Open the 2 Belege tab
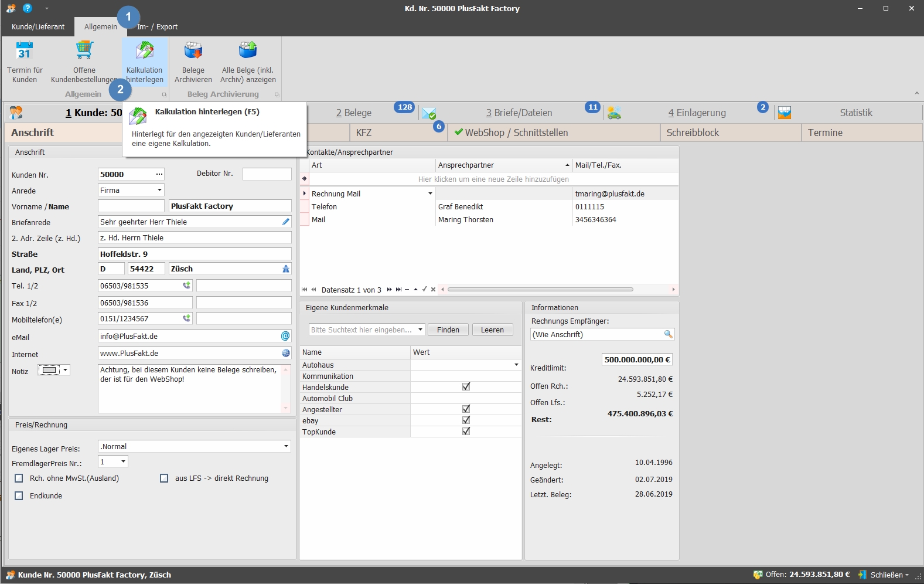 pyautogui.click(x=354, y=113)
